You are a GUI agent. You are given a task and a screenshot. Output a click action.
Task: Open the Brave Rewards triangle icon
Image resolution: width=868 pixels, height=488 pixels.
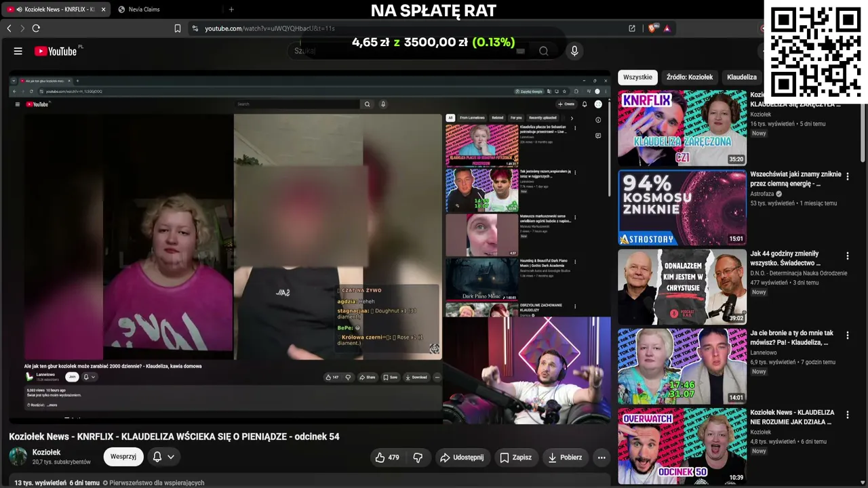point(667,28)
